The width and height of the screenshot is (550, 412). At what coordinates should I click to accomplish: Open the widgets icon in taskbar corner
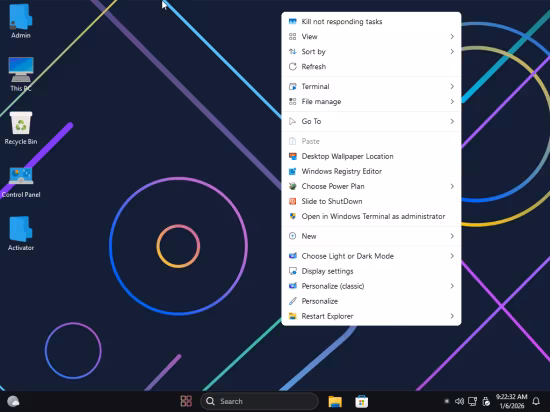pyautogui.click(x=13, y=401)
